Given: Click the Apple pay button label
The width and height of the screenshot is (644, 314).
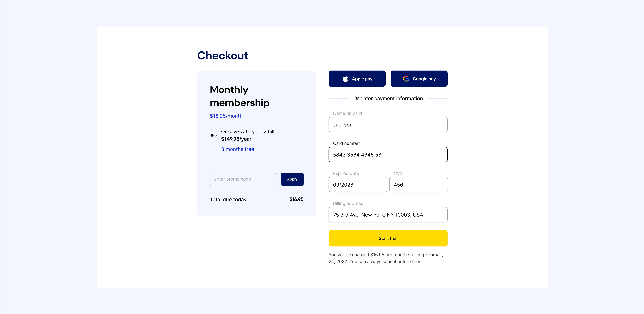Looking at the screenshot, I should pyautogui.click(x=362, y=79).
